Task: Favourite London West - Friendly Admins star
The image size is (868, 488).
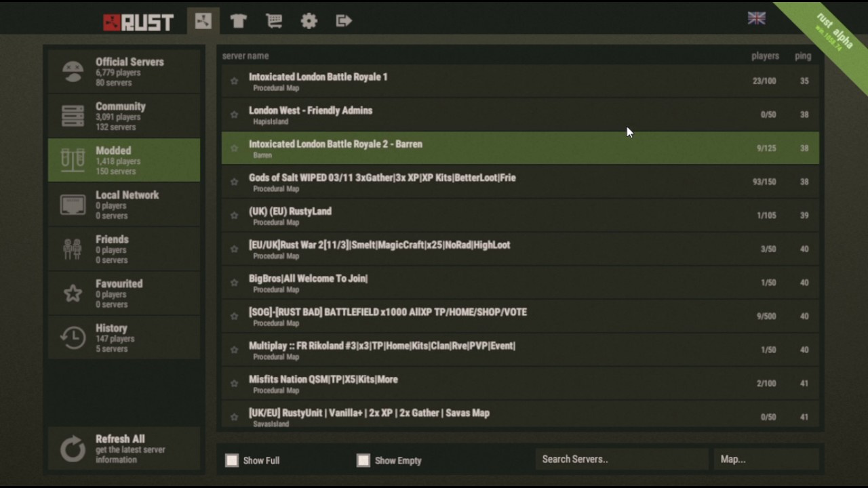Action: pos(234,115)
